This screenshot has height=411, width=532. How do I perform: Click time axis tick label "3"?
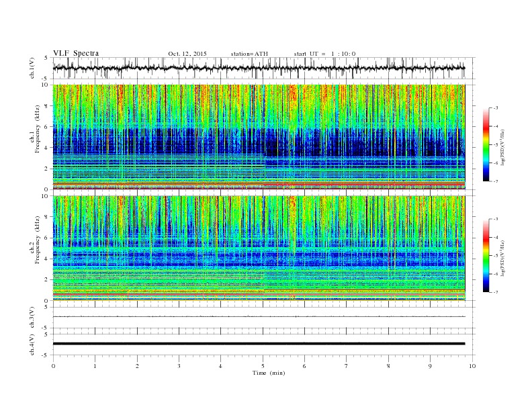tap(179, 366)
